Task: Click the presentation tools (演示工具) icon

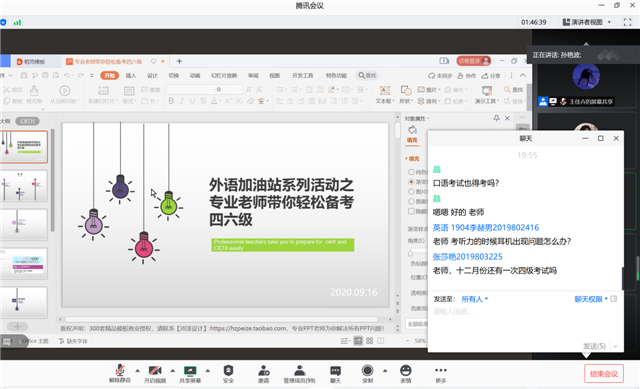Action: click(487, 90)
